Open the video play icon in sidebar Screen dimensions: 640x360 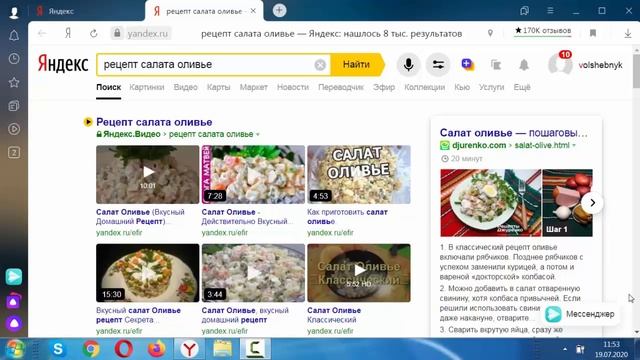click(x=14, y=129)
